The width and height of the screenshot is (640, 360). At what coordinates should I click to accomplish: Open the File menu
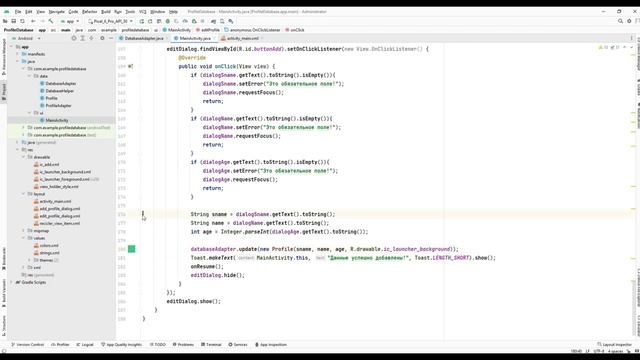18,12
